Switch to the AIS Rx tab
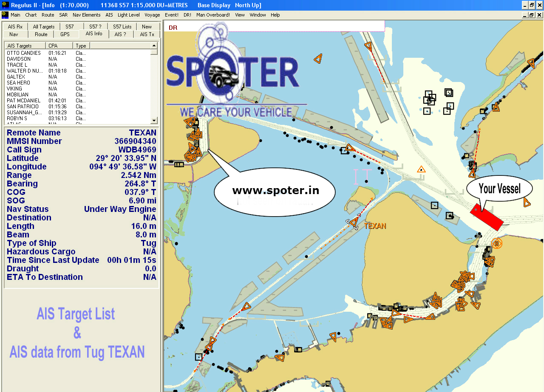 pyautogui.click(x=15, y=26)
